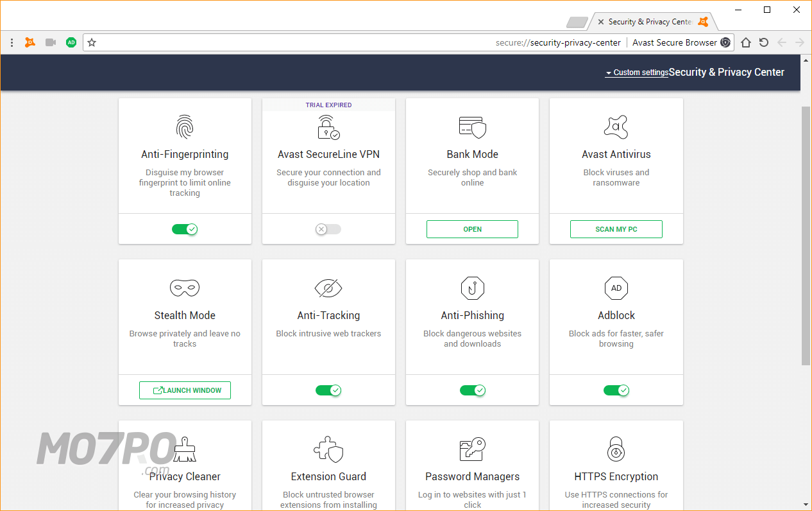812x511 pixels.
Task: Click the vertical page scrollbar thumb
Action: coord(806,236)
